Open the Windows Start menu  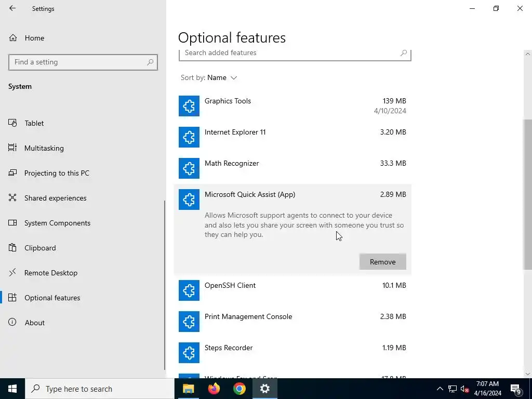pos(12,389)
